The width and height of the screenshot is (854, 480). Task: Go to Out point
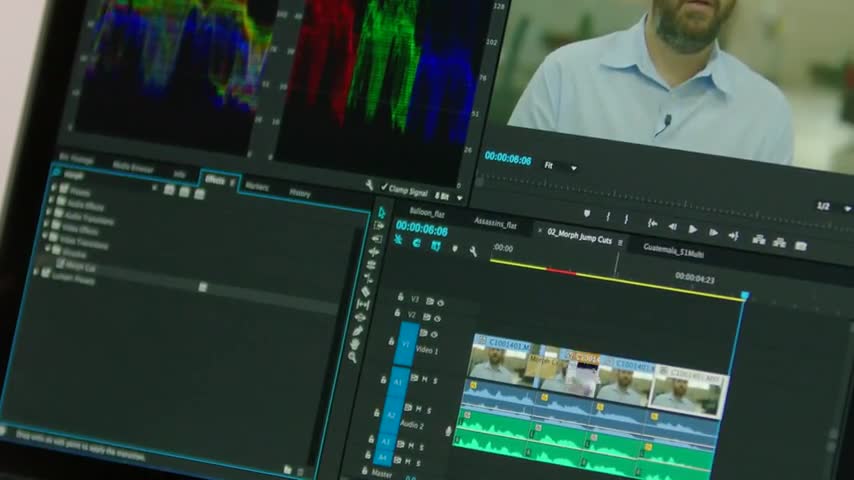[734, 236]
